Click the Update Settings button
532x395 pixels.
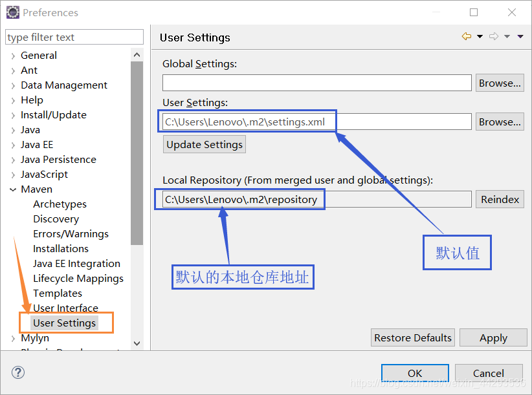(205, 144)
